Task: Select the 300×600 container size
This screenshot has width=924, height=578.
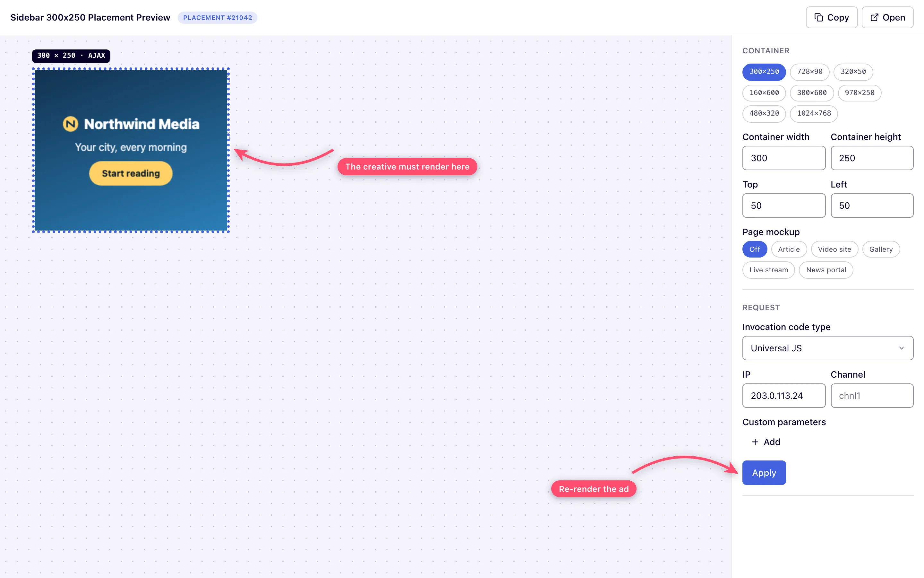Action: [x=812, y=93]
